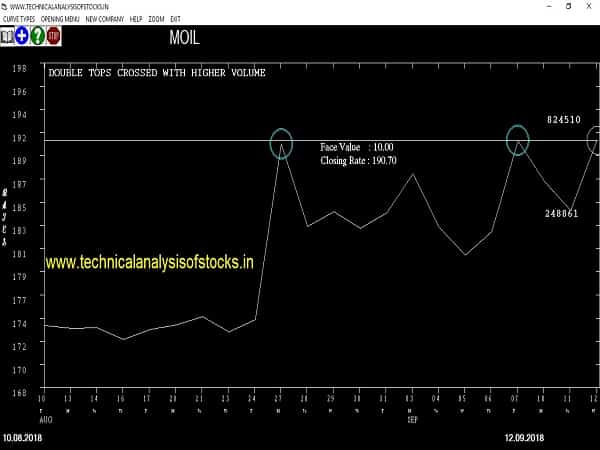Click the app icon in title bar
Image resolution: width=600 pixels, height=450 pixels.
(x=6, y=6)
